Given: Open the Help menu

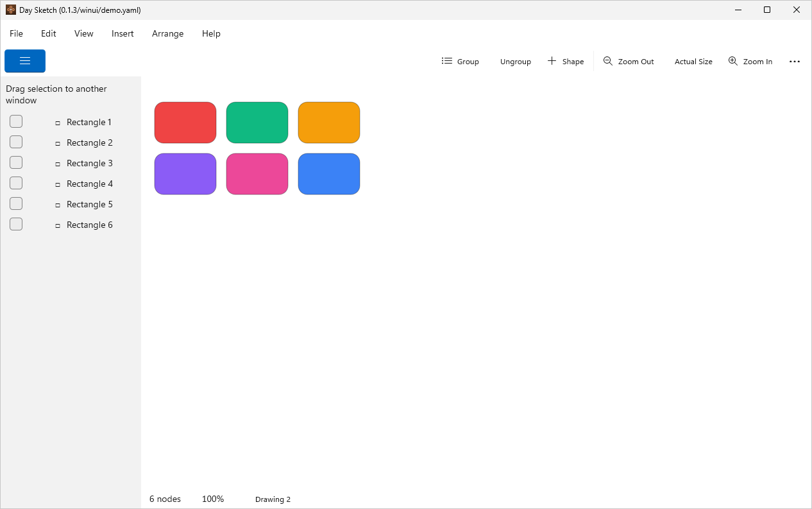Looking at the screenshot, I should pyautogui.click(x=211, y=33).
